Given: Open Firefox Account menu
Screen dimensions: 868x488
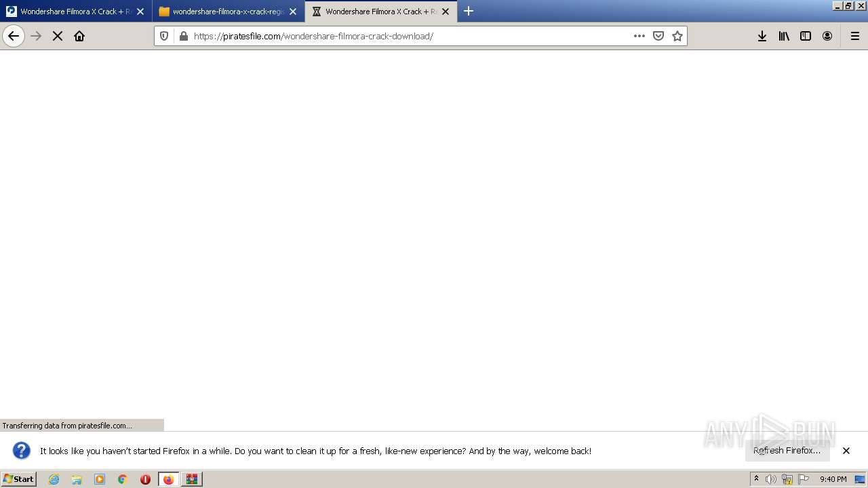Looking at the screenshot, I should [827, 36].
